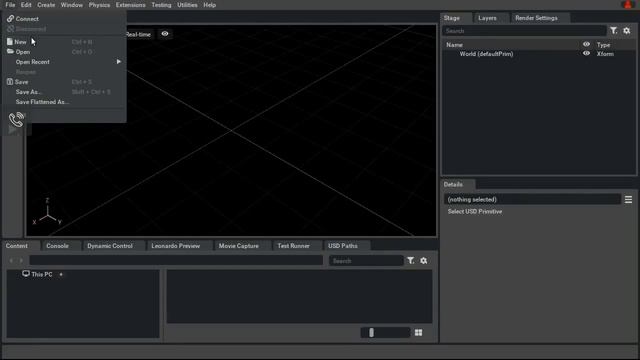Viewport: 640px width, 360px height.
Task: Click the This PC monitor icon
Action: click(x=26, y=273)
